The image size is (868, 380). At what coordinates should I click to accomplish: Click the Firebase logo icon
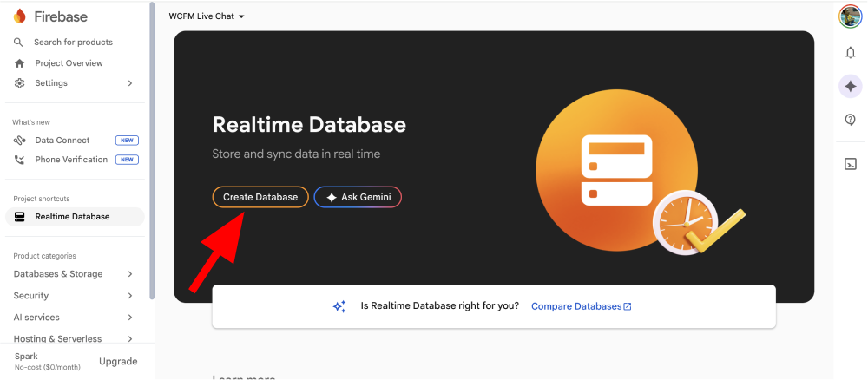(20, 16)
